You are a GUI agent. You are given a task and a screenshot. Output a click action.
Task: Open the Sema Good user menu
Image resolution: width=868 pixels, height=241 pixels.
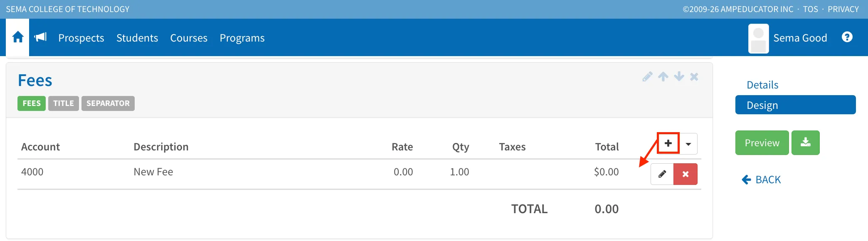click(x=788, y=38)
